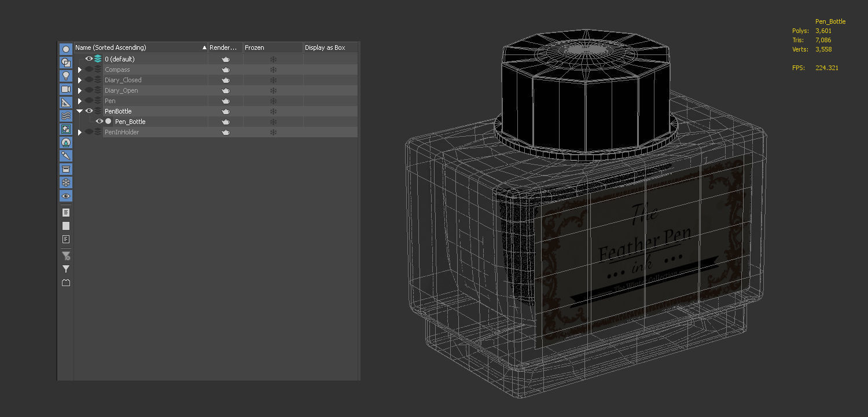868x417 pixels.
Task: Click the ink bottle cap in viewport
Action: (x=584, y=96)
